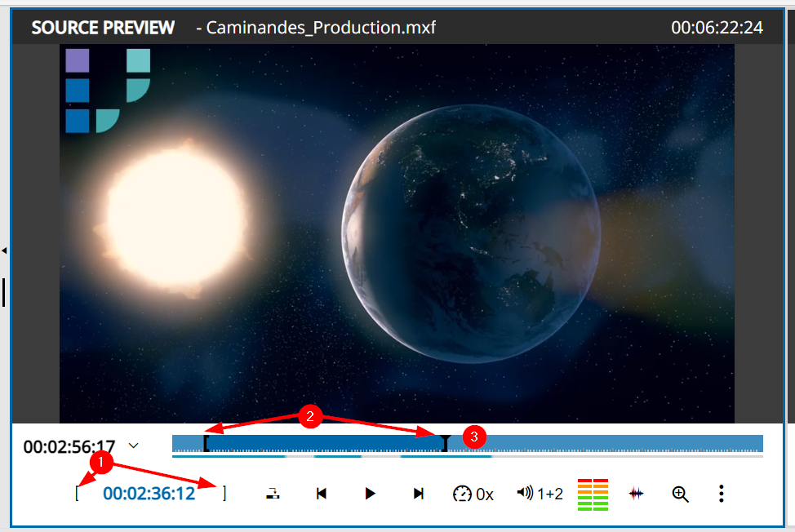Toggle the audio level meters
The width and height of the screenshot is (795, 532).
(x=593, y=494)
